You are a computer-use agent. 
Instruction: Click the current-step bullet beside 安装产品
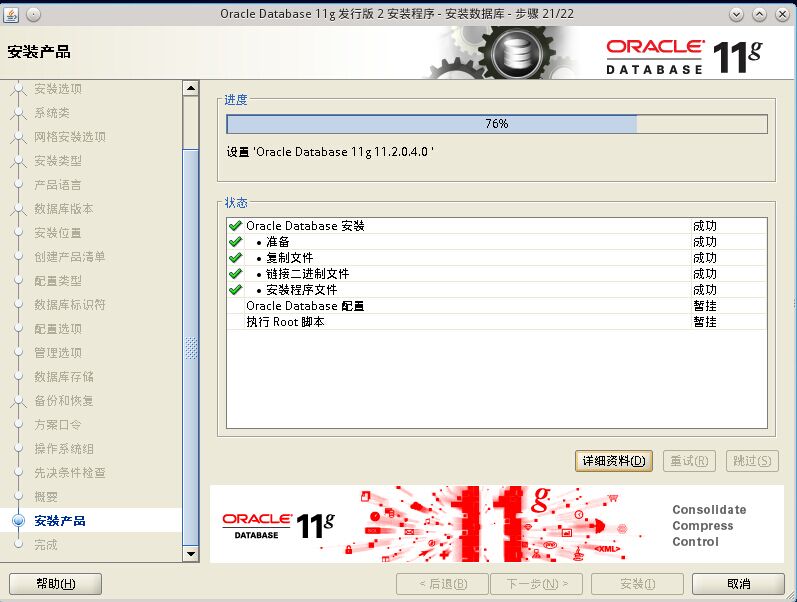coord(19,520)
